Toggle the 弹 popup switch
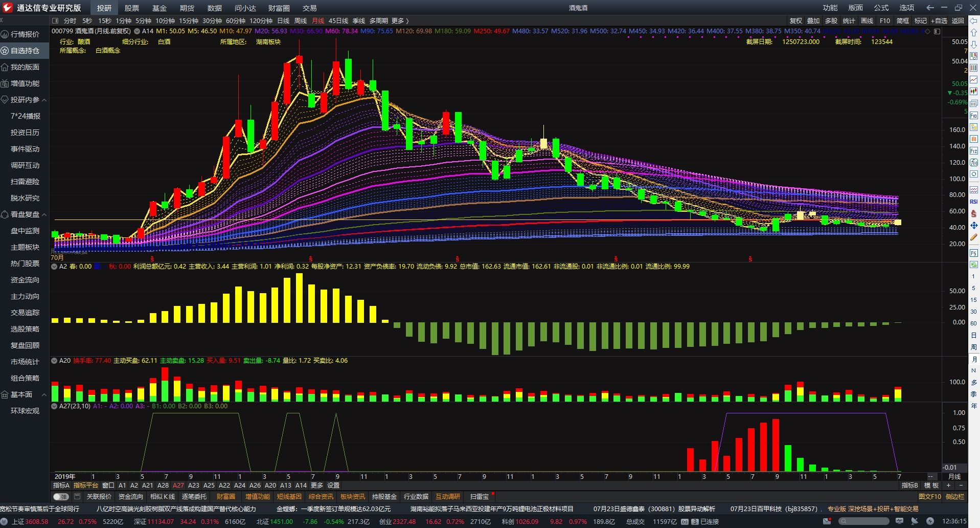This screenshot has width=980, height=528. coord(61,496)
